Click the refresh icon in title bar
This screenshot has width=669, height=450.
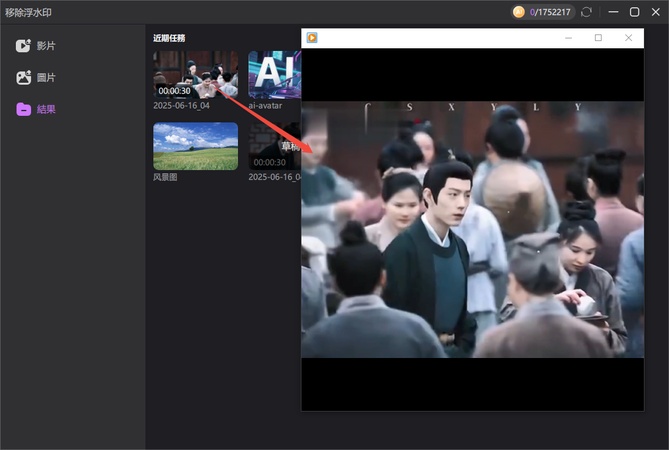click(586, 12)
